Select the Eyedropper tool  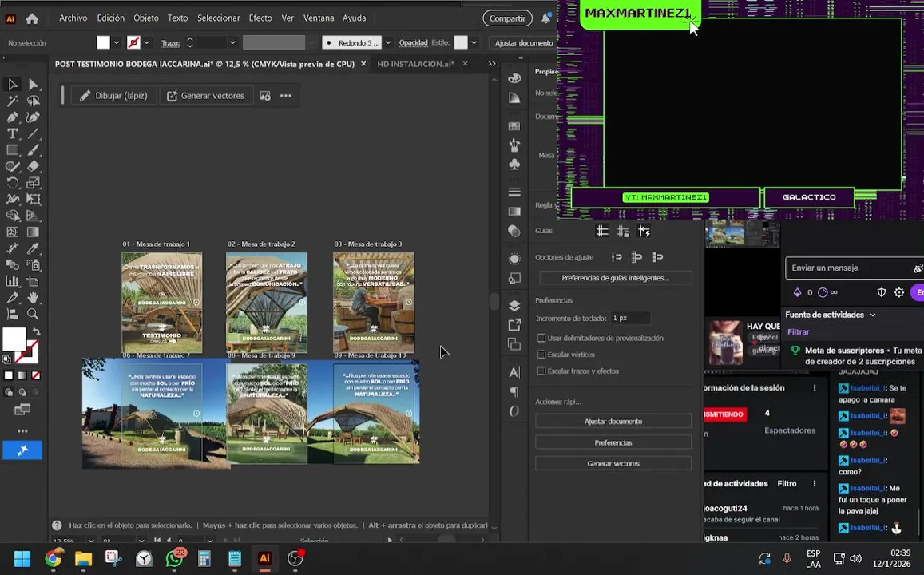point(33,248)
